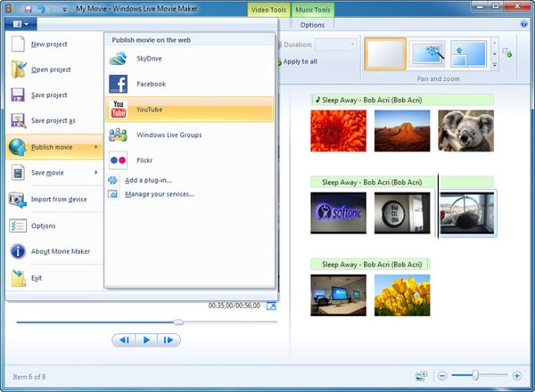Open the Movie Maker help icon
This screenshot has width=535, height=392.
tap(523, 24)
